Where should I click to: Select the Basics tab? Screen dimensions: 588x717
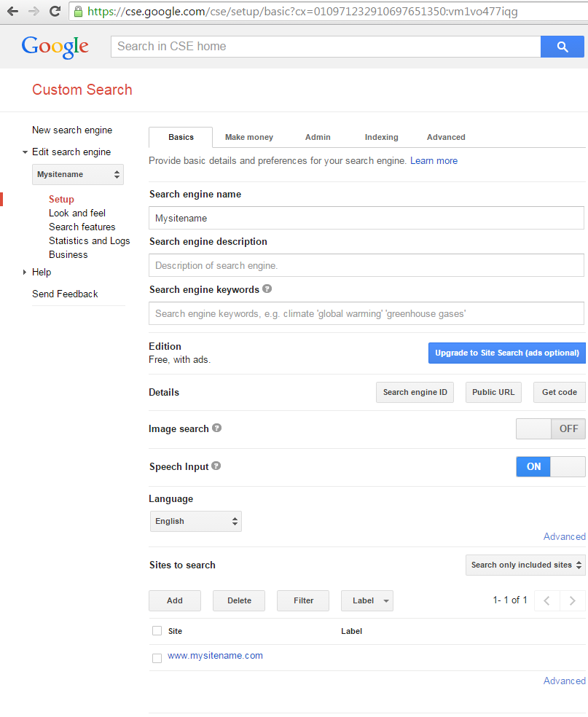pyautogui.click(x=181, y=137)
